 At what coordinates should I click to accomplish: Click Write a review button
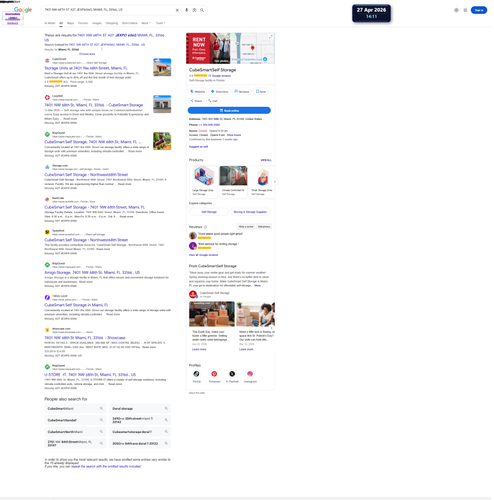pyautogui.click(x=246, y=227)
